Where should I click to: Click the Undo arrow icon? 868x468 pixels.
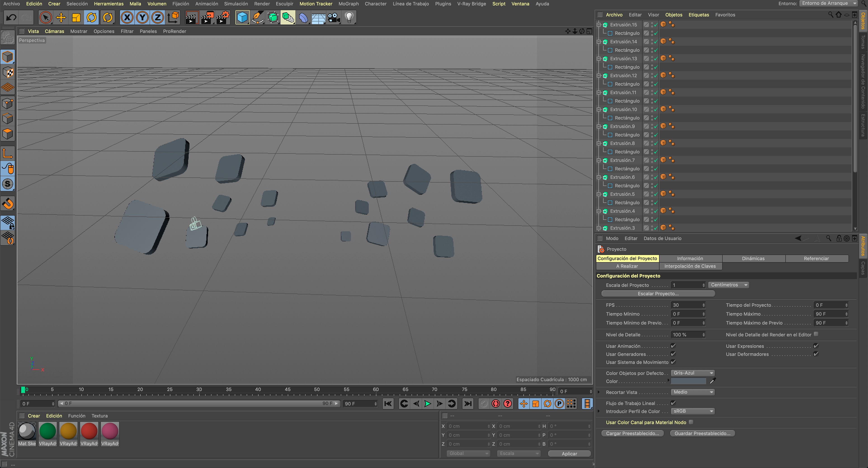pos(11,18)
